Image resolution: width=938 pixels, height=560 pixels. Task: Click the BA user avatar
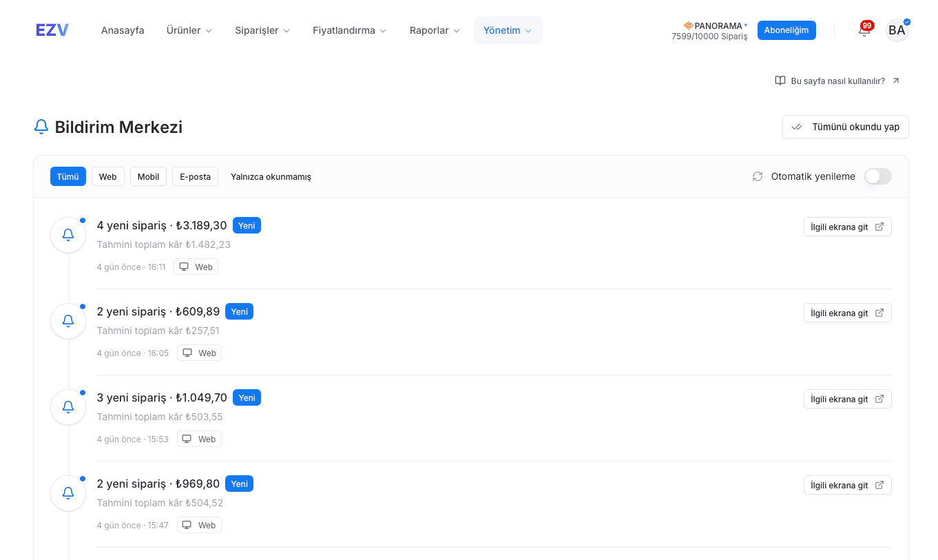pyautogui.click(x=897, y=30)
